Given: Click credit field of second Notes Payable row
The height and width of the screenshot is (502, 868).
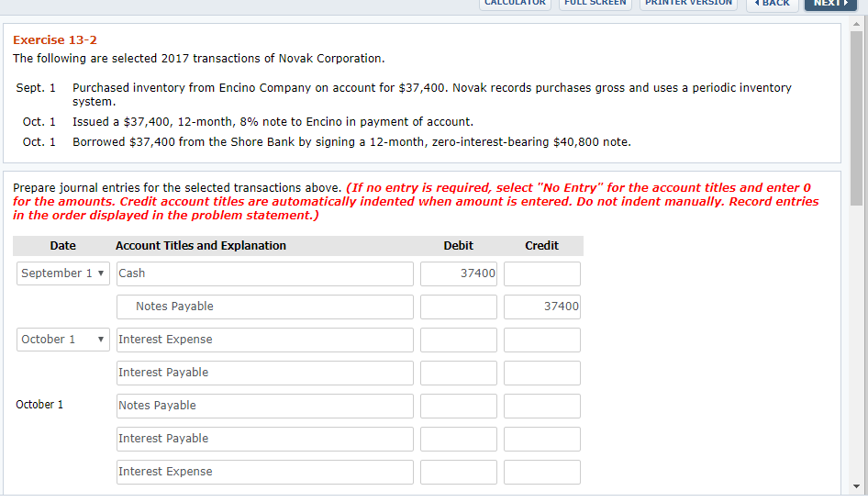Looking at the screenshot, I should pyautogui.click(x=542, y=406).
